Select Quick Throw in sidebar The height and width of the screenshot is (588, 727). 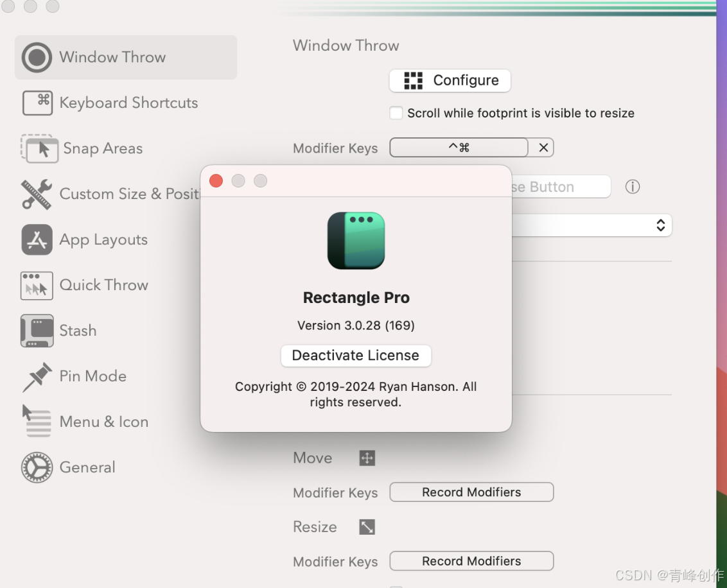[x=84, y=285]
